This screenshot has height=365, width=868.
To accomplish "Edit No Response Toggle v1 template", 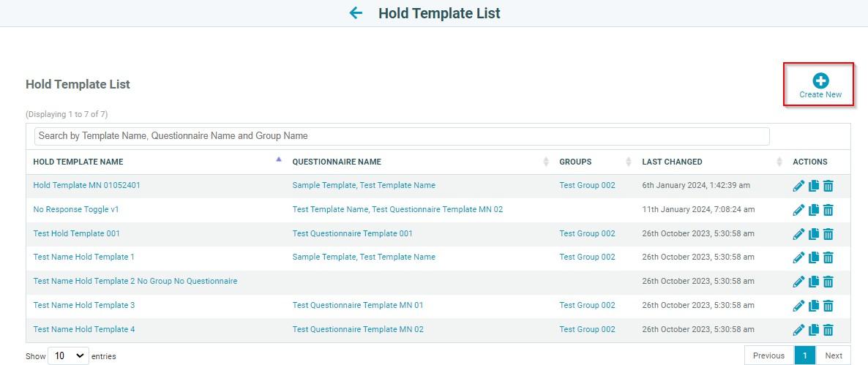I will (798, 210).
